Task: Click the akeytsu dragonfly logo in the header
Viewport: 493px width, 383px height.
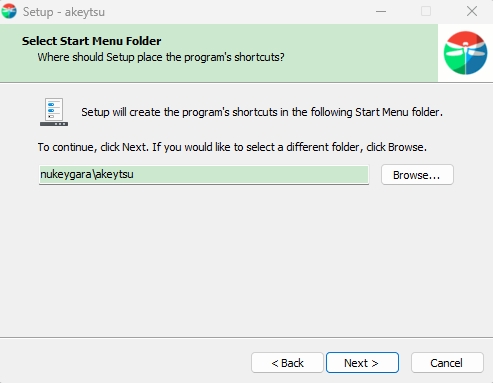Action: coord(465,53)
